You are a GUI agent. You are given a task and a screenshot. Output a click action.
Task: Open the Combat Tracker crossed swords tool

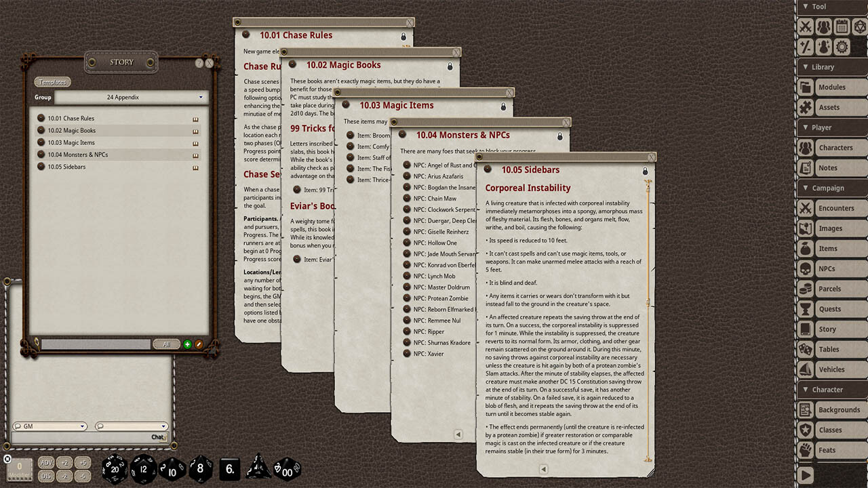(x=804, y=26)
